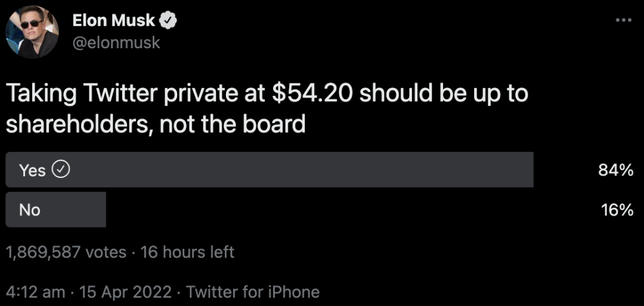Select the Yes poll option bar
Screen dimensions: 644x306
269,170
